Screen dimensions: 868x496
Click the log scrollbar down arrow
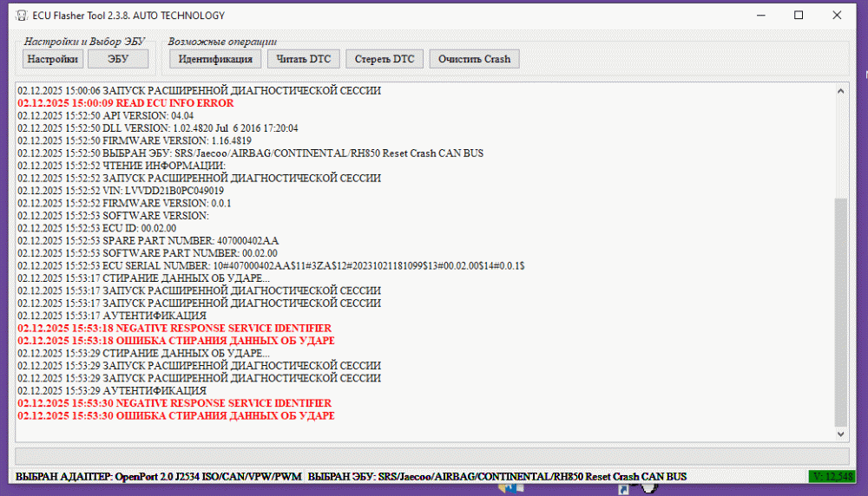pyautogui.click(x=840, y=433)
